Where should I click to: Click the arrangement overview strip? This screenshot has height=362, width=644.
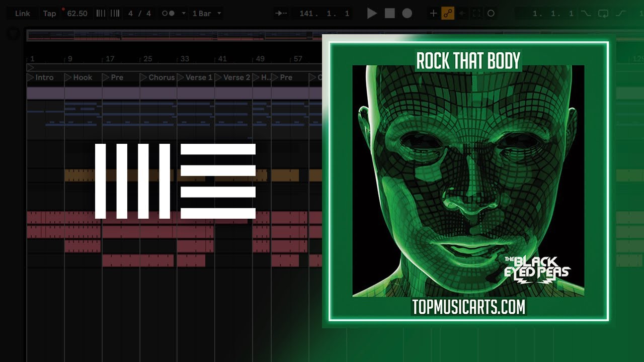tap(174, 35)
